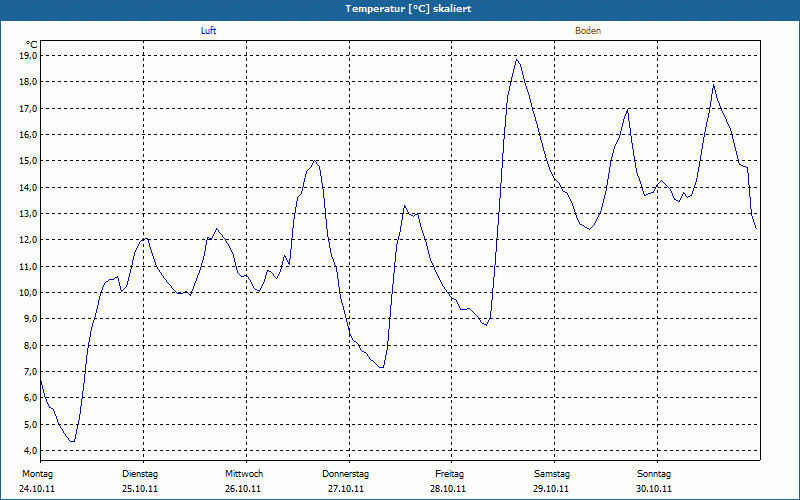
Task: Click the 'Boden' legend label
Action: coord(588,31)
